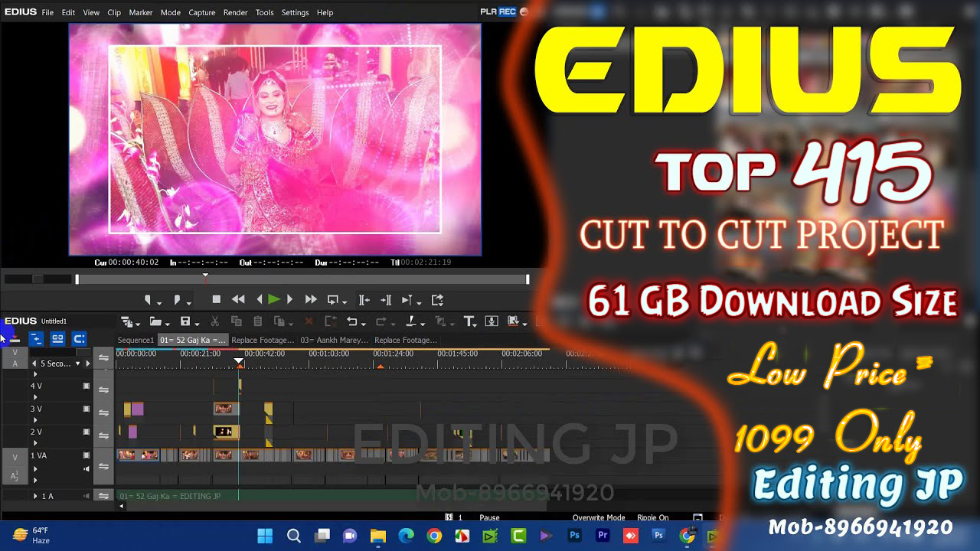Open the 5 Seconds timeline scale dropdown

77,364
